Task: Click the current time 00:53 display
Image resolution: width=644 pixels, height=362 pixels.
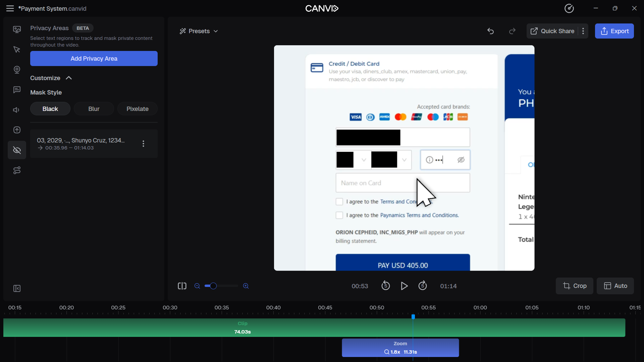Action: 360,286
